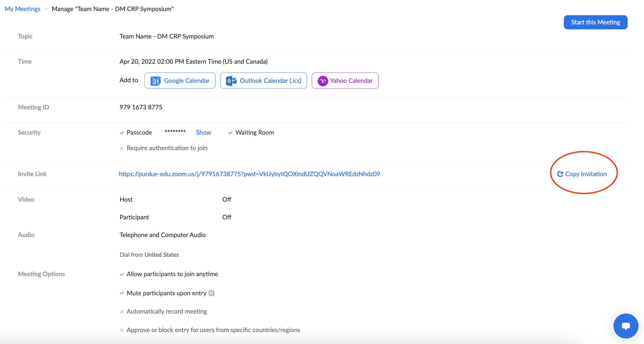Add meeting to Outlook Calendar (.ics)

pyautogui.click(x=263, y=81)
